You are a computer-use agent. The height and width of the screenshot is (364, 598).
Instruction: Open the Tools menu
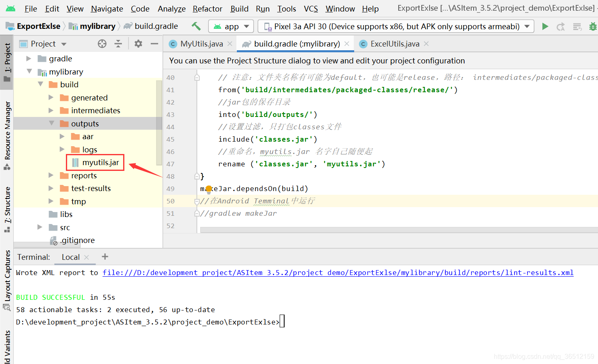(287, 9)
